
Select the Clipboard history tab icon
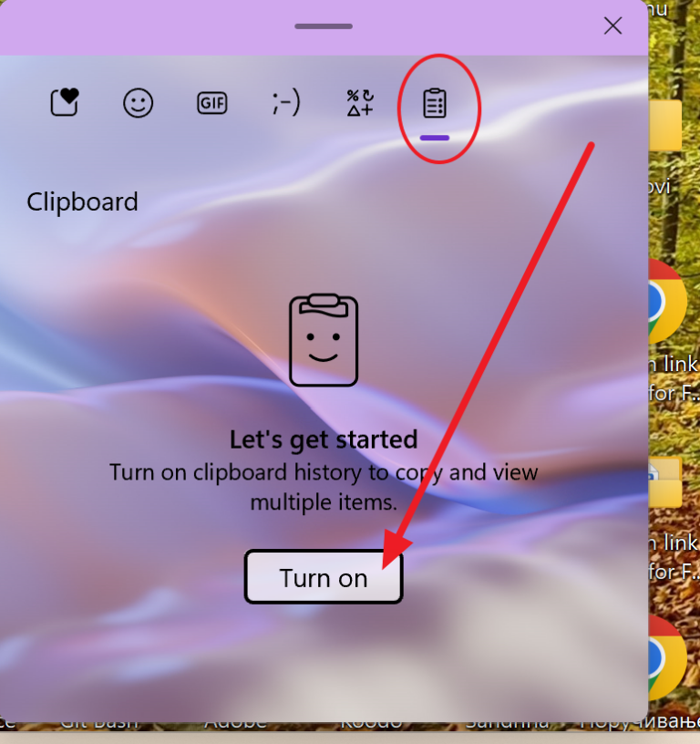[435, 103]
